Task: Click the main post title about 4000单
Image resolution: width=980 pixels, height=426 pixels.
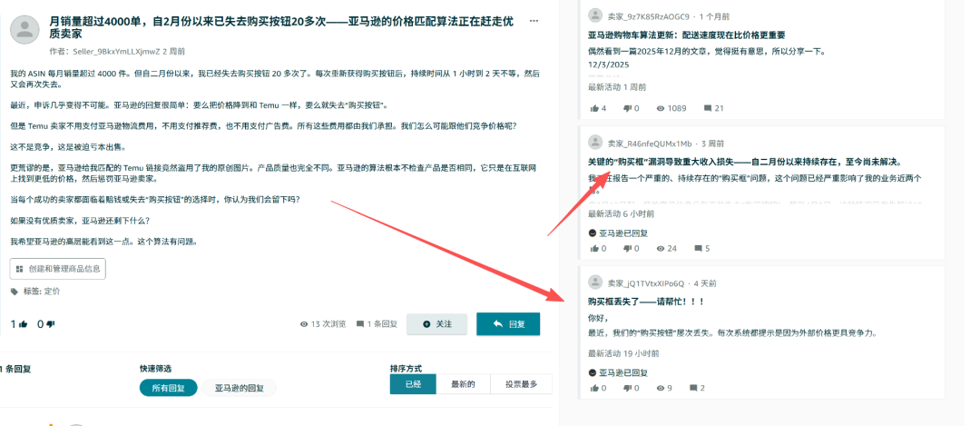Action: 281,27
